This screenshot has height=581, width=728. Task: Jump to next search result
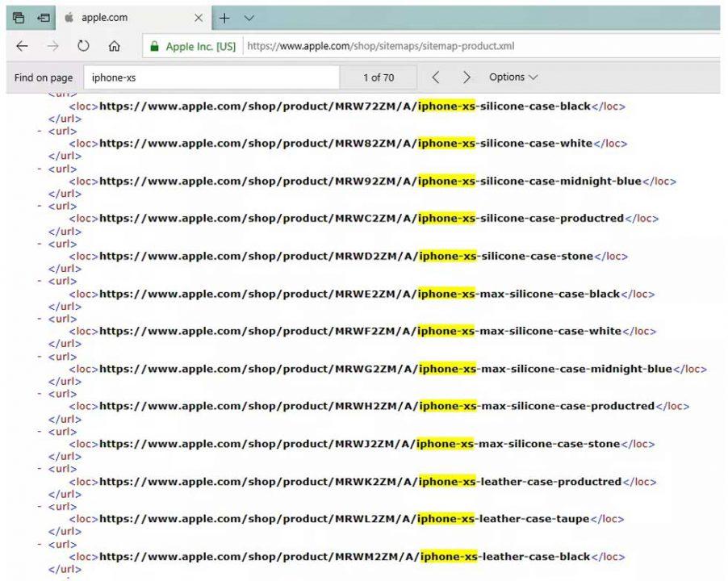(467, 77)
